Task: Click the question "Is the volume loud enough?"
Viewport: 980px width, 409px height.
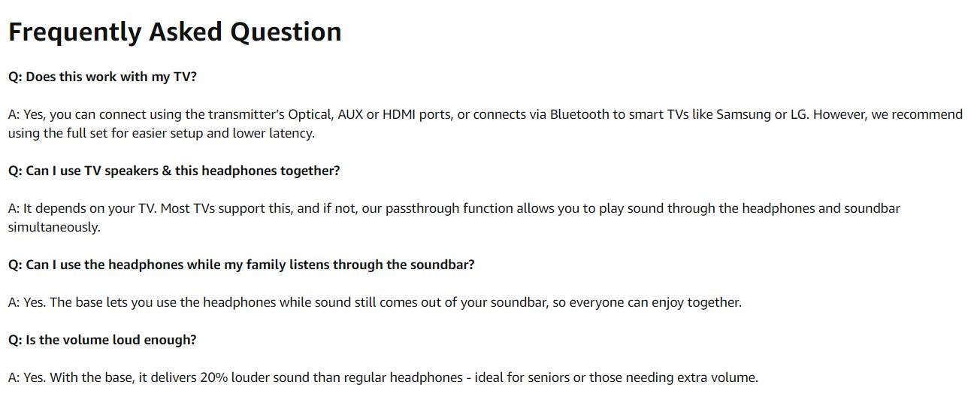Action: (102, 340)
